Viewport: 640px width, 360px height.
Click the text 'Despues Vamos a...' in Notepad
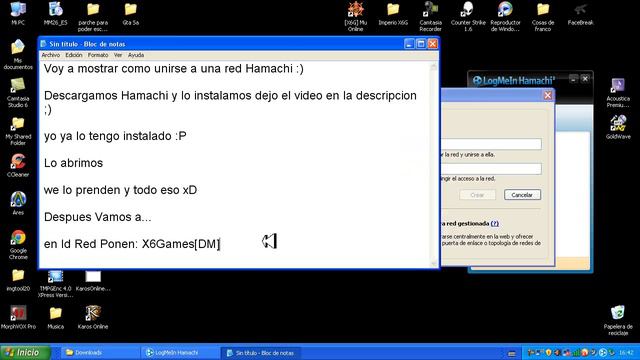[98, 217]
